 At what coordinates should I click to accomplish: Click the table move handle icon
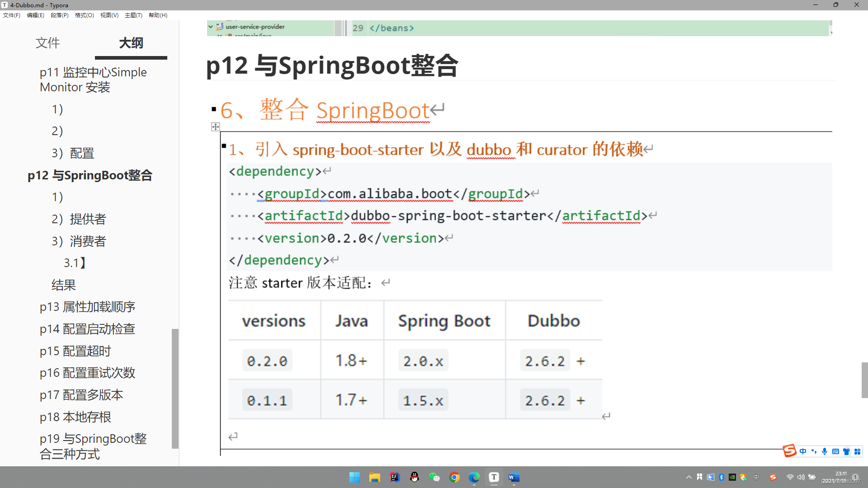click(x=216, y=127)
